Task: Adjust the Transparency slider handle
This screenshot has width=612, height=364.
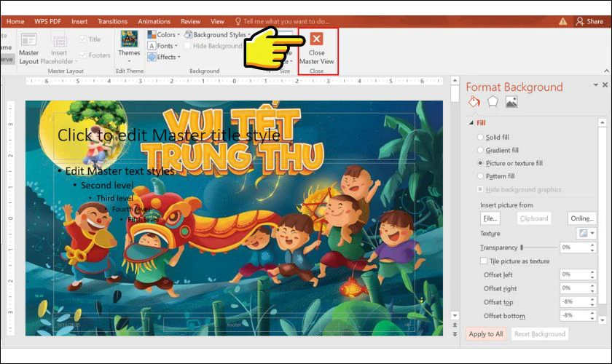Action: coord(522,248)
